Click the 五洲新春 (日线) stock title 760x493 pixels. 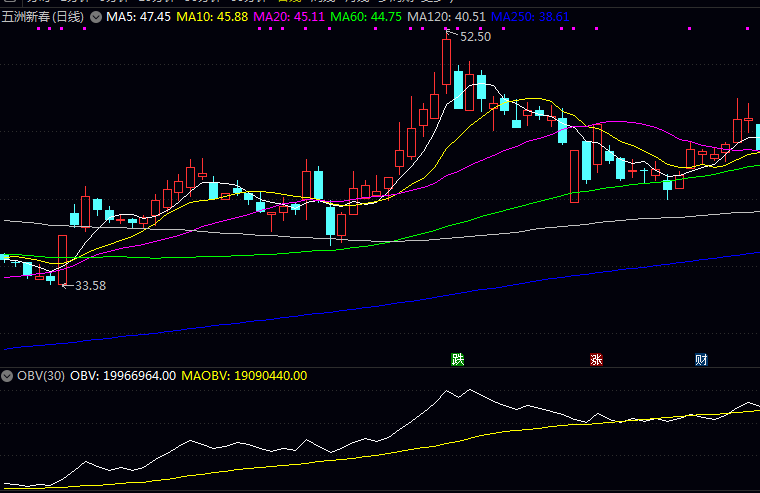tap(43, 18)
